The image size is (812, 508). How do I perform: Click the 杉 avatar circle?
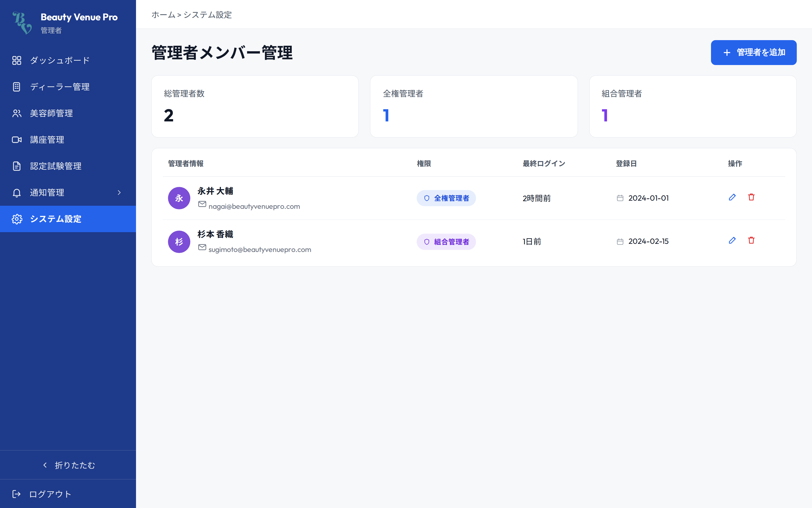pos(179,242)
